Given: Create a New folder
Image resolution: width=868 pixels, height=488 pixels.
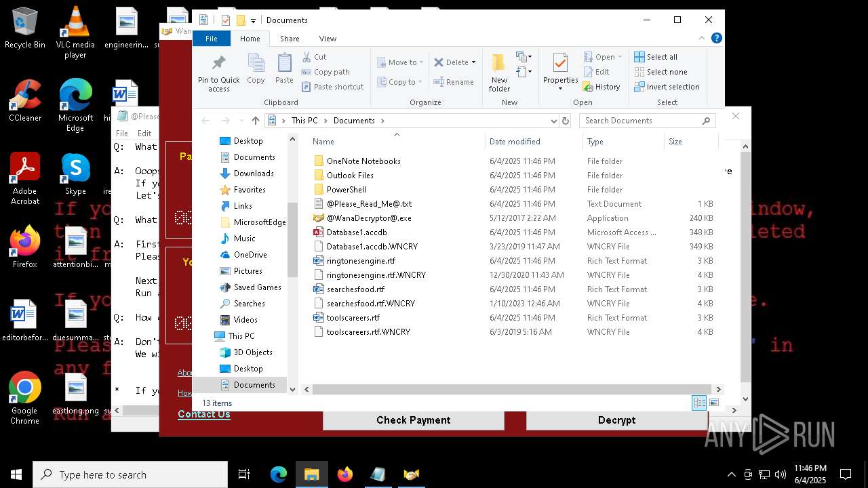Looking at the screenshot, I should [499, 73].
